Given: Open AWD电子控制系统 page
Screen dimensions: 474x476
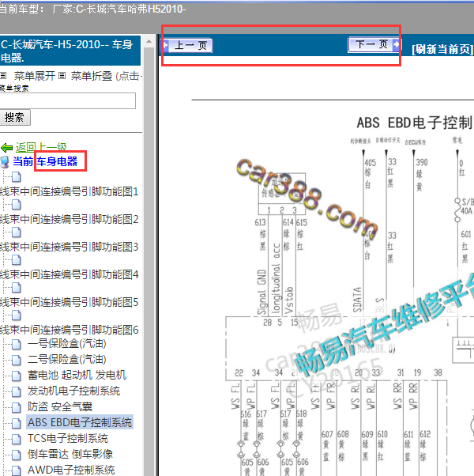Looking at the screenshot, I should pos(71,470).
